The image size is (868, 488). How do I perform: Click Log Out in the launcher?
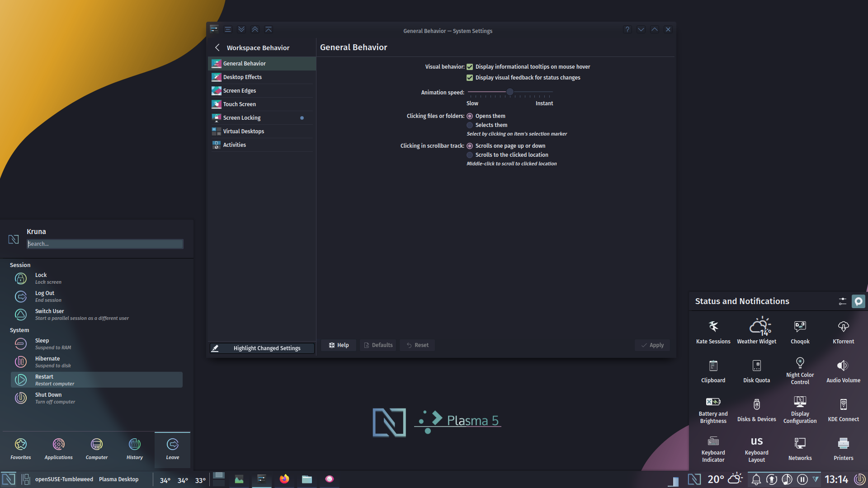point(97,296)
